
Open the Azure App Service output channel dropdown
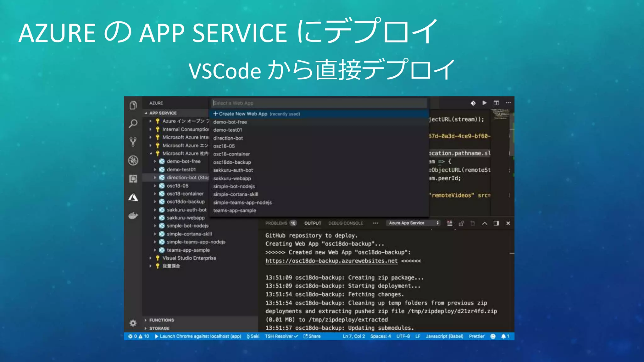coord(413,223)
